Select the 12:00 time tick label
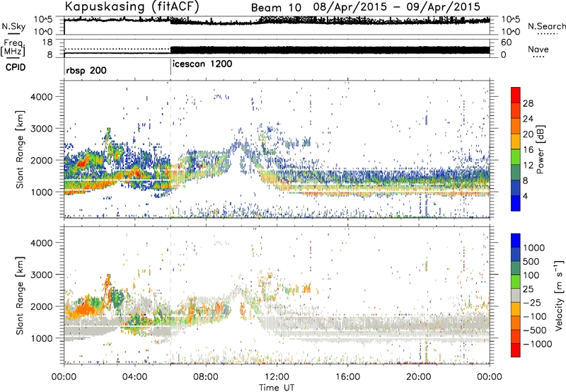The height and width of the screenshot is (392, 566). coord(277,377)
